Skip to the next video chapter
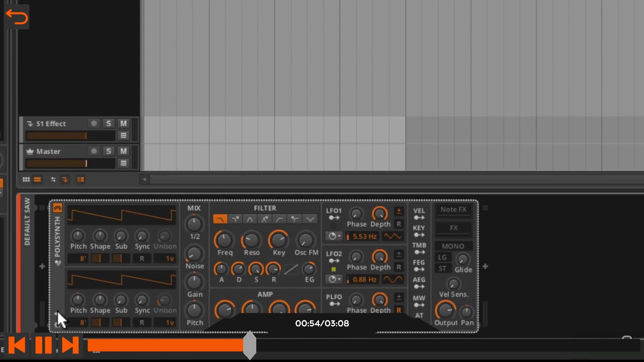 [x=70, y=345]
